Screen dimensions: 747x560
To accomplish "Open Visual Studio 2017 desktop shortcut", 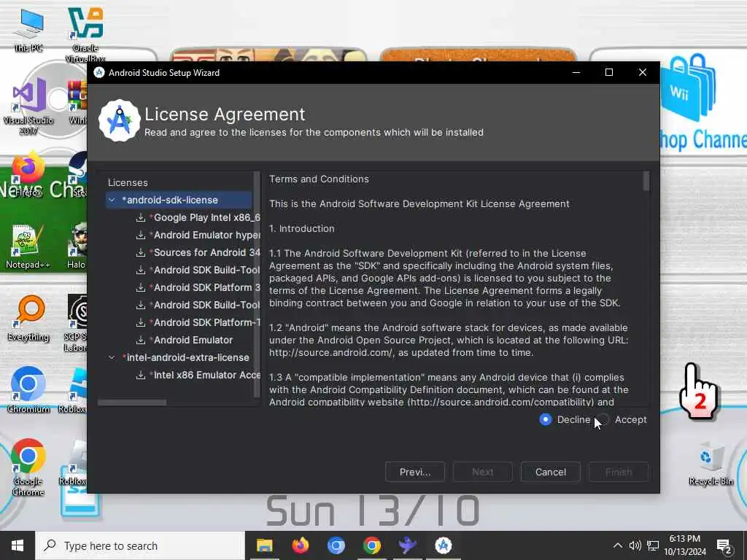I will click(28, 108).
